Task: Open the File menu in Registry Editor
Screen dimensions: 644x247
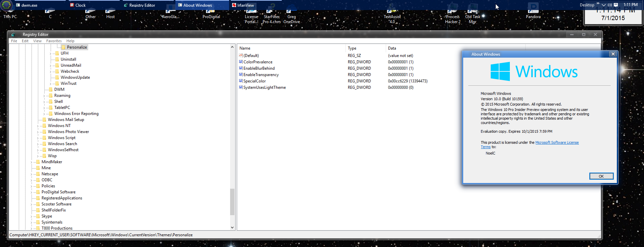Action: click(x=14, y=41)
